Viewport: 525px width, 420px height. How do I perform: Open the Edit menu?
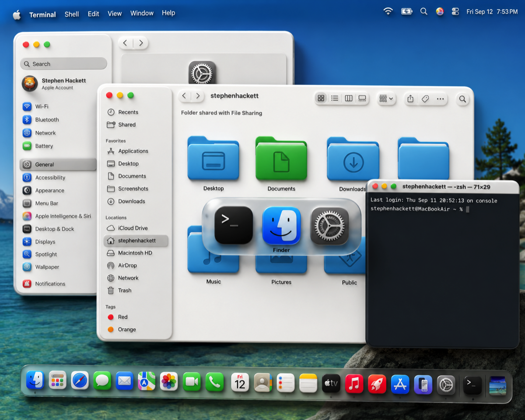coord(94,14)
